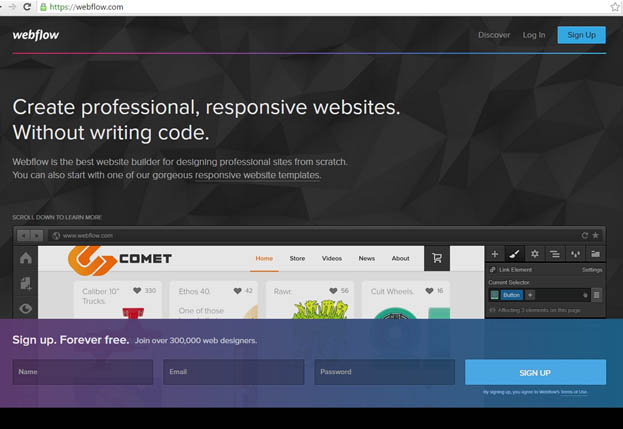Go forward with the browser arrow
This screenshot has width=623, height=429.
click(12, 7)
